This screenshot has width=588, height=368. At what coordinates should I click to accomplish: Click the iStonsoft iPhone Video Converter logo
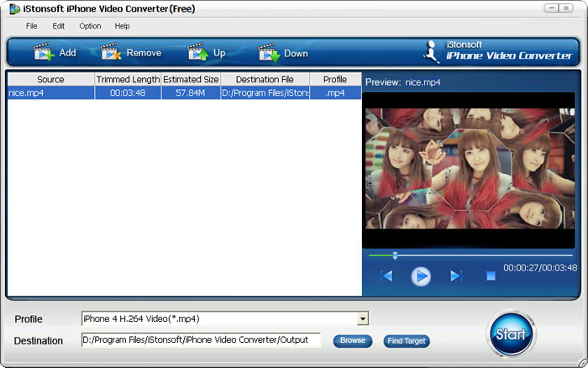coord(497,51)
